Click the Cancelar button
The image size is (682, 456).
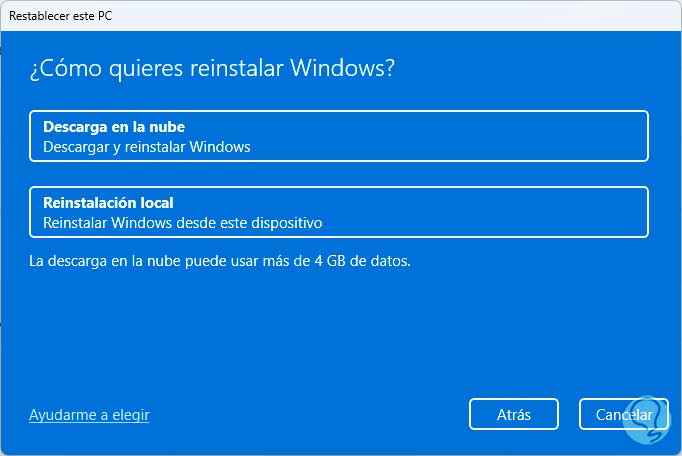pos(624,414)
